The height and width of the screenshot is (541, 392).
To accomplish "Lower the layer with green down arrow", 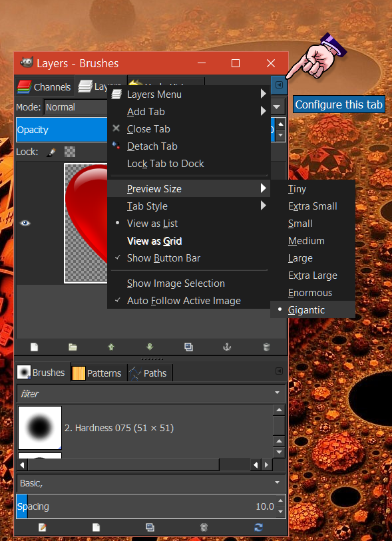I will pyautogui.click(x=150, y=347).
